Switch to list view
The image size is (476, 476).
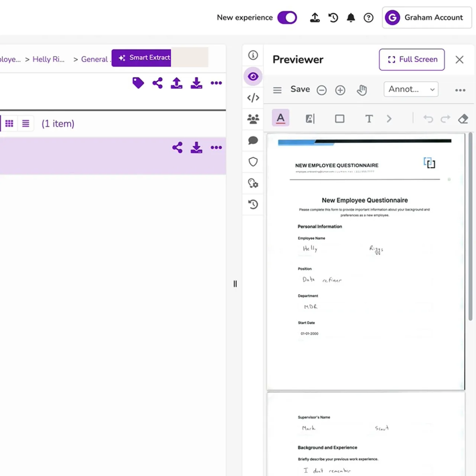(26, 123)
